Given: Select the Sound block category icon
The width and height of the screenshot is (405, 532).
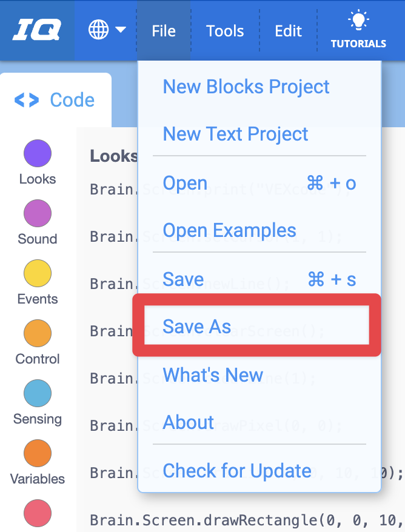Looking at the screenshot, I should pyautogui.click(x=37, y=213).
